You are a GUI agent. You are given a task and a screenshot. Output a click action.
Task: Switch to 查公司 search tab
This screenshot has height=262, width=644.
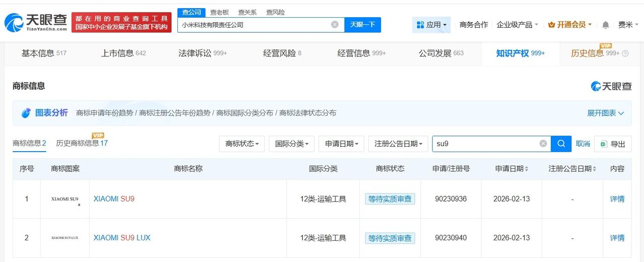point(191,12)
